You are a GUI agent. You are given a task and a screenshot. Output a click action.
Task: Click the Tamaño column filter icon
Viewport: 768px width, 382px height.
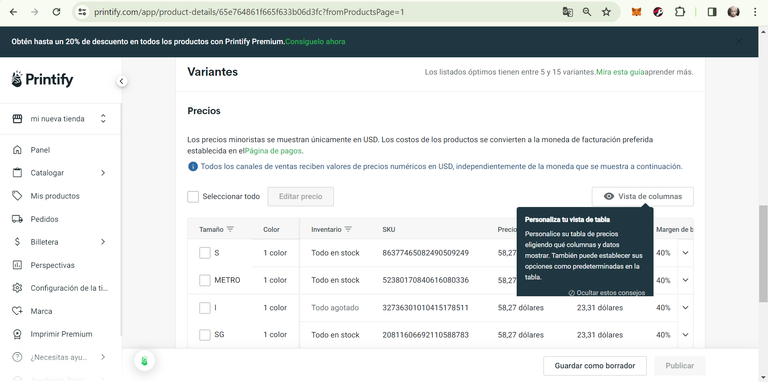[230, 229]
